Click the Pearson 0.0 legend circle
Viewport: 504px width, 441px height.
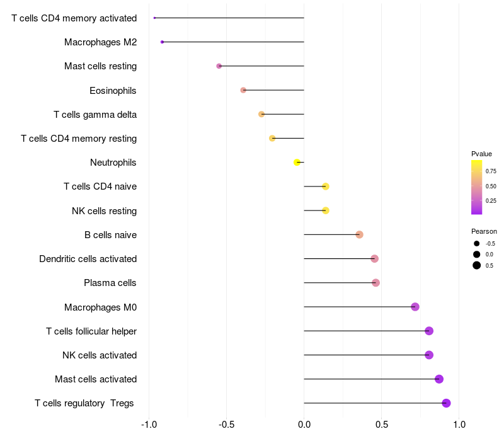(x=476, y=255)
